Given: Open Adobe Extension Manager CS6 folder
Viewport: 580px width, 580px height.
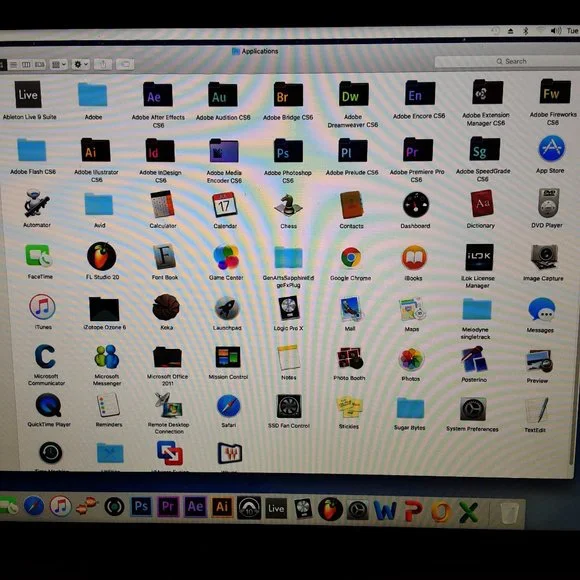Looking at the screenshot, I should [x=487, y=92].
